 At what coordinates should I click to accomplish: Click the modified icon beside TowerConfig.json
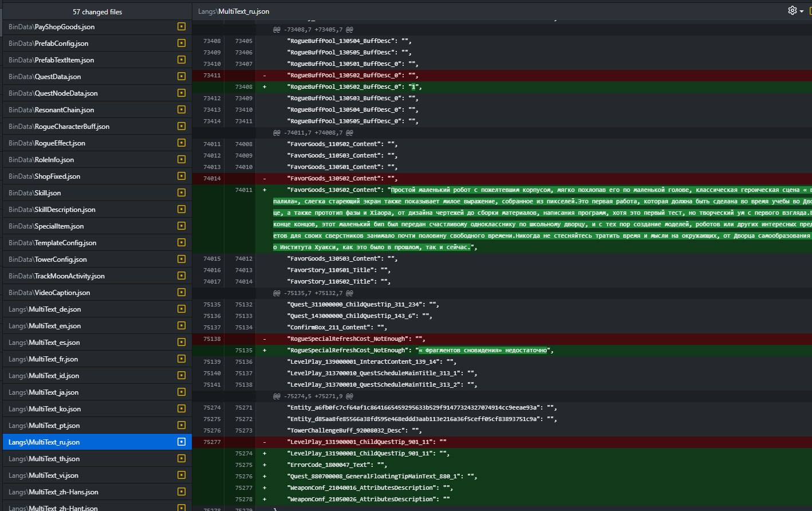(x=182, y=260)
